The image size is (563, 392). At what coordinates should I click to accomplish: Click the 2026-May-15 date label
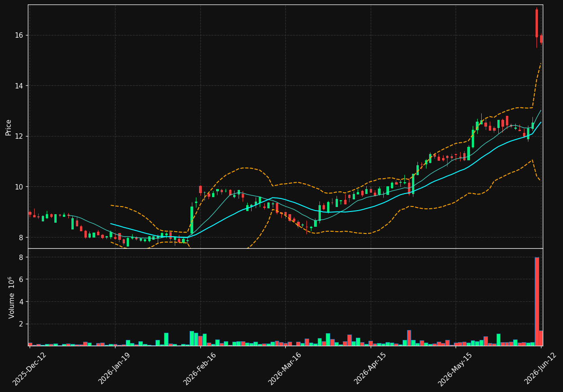(455, 368)
